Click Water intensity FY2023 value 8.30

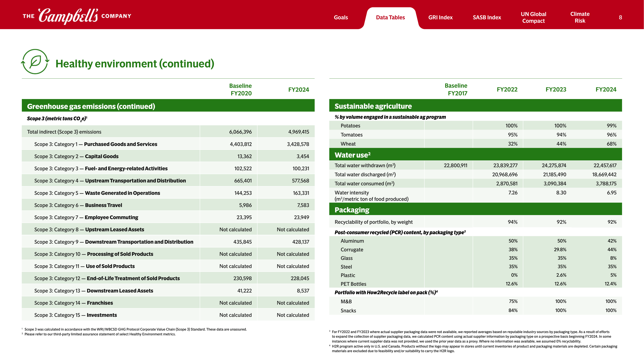click(561, 193)
